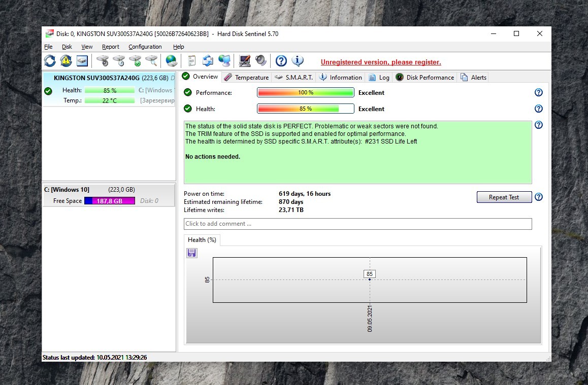Click the 23,71 TB lifetime writes value
This screenshot has width=588, height=385.
[291, 210]
